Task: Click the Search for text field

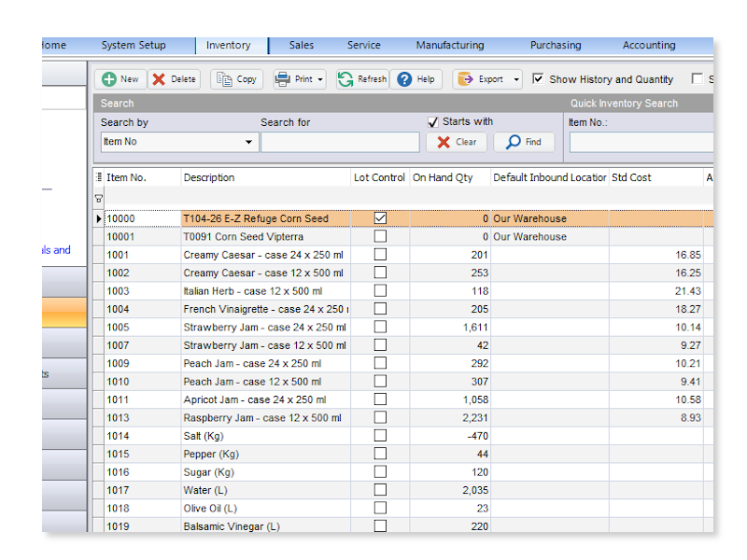Action: (340, 143)
